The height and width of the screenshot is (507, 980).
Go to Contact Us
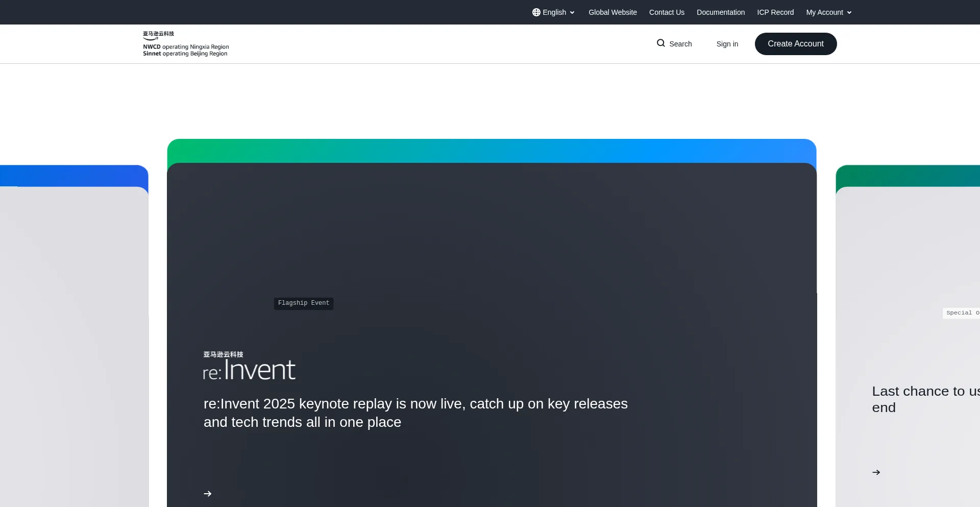click(667, 12)
